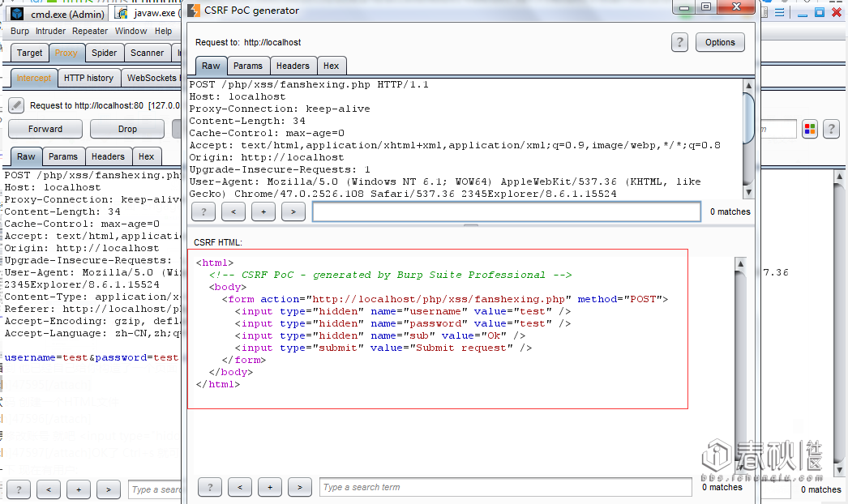This screenshot has height=504, width=848.
Task: Click the 'Content-Length: 34' line in generator request
Action: coord(247,121)
